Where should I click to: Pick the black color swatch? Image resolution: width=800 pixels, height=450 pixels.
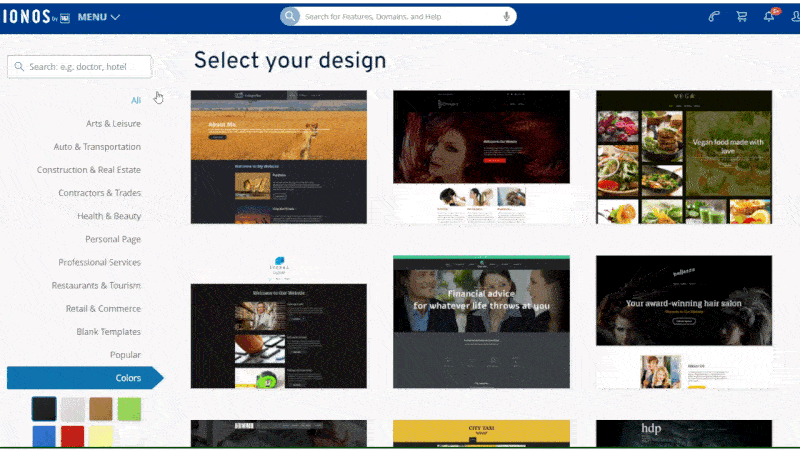[44, 408]
